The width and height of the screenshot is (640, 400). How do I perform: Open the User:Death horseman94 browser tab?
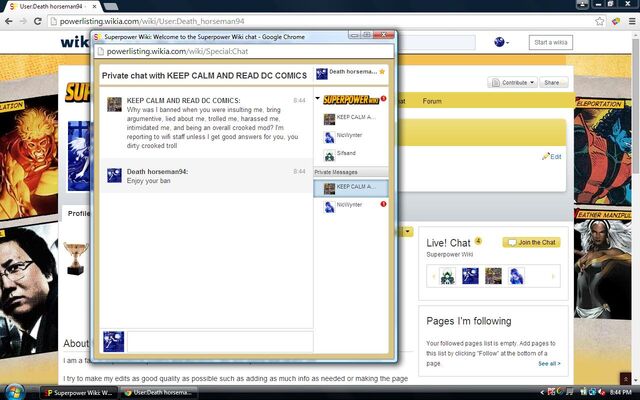click(53, 7)
